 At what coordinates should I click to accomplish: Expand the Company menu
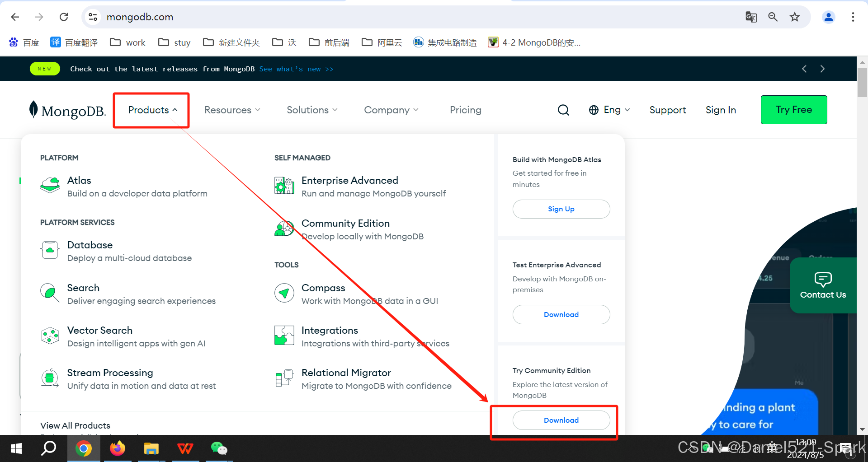pyautogui.click(x=392, y=110)
